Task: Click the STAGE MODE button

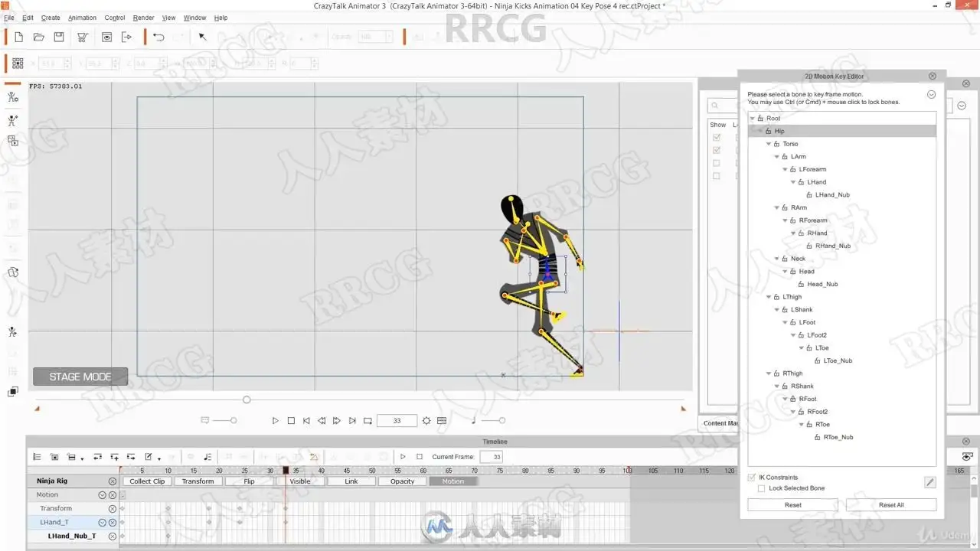Action: [80, 377]
